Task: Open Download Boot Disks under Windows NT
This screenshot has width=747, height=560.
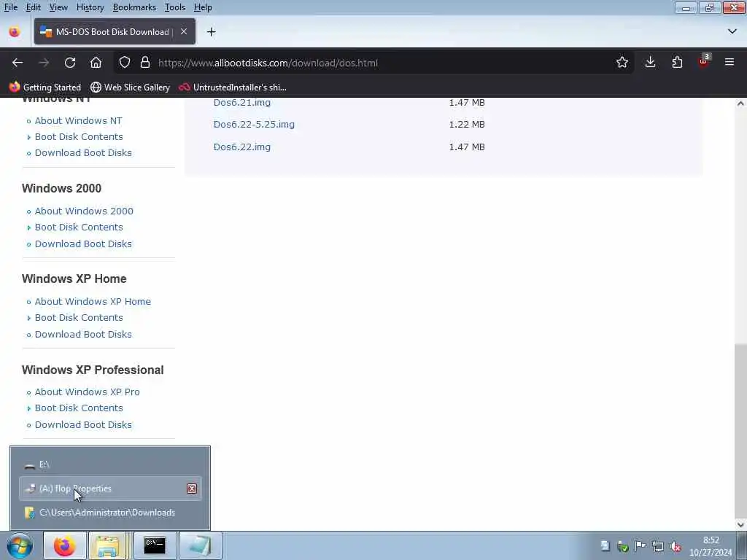Action: click(83, 153)
